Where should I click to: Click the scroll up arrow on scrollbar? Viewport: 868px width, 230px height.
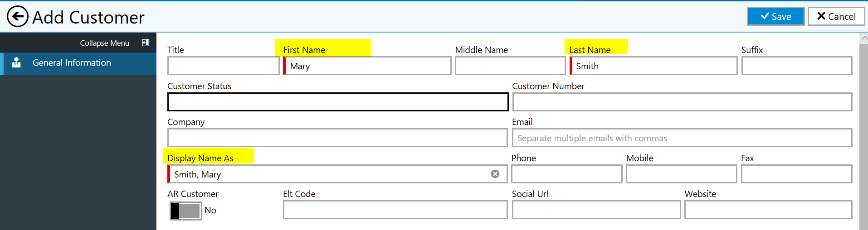864,38
